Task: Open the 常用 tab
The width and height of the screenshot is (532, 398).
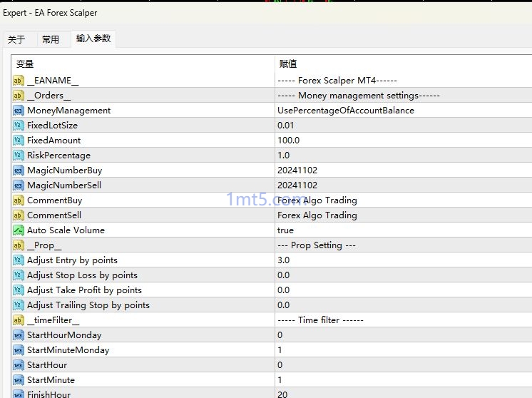Action: [x=51, y=40]
